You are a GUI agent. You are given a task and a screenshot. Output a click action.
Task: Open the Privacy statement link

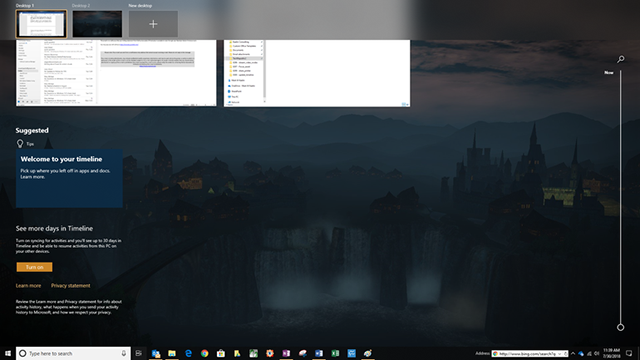coord(71,286)
